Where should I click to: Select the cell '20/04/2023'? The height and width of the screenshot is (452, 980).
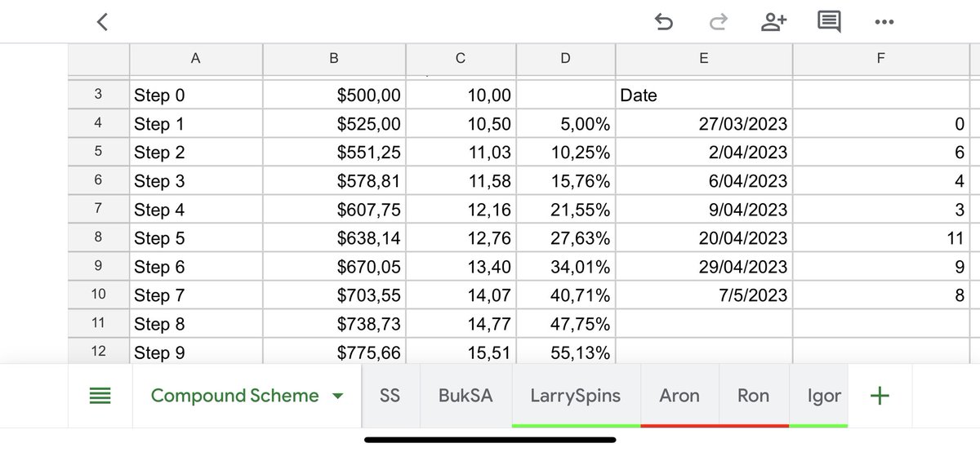[x=704, y=237]
